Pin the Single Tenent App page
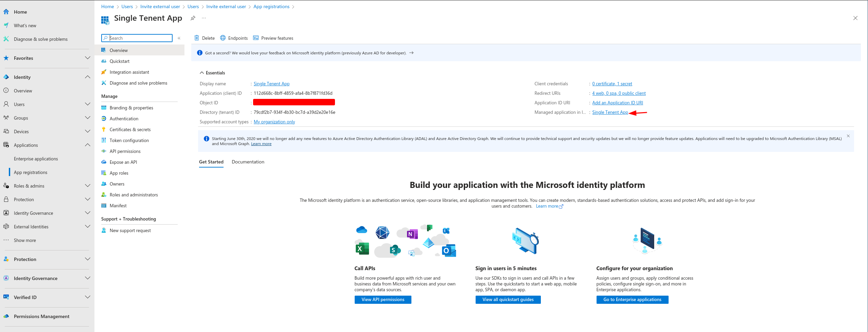 (193, 18)
